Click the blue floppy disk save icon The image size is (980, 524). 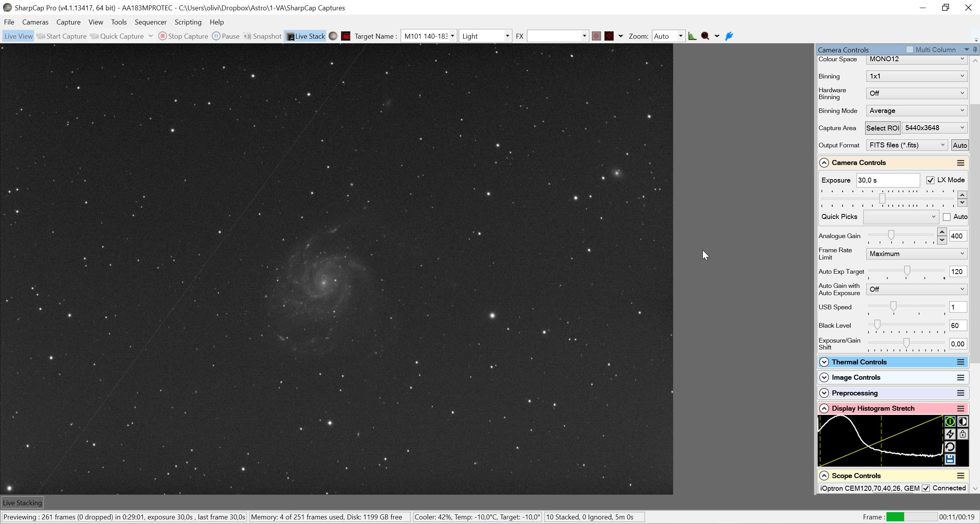[x=950, y=459]
